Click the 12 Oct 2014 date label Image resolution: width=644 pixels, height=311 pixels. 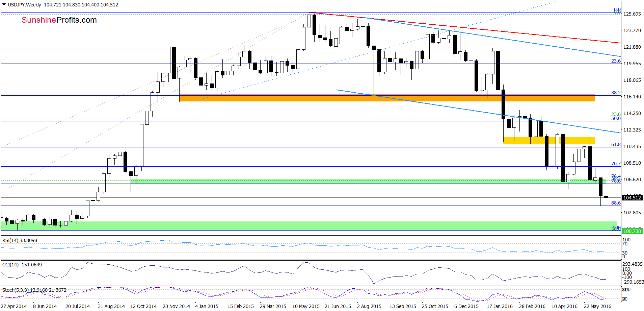point(143,306)
